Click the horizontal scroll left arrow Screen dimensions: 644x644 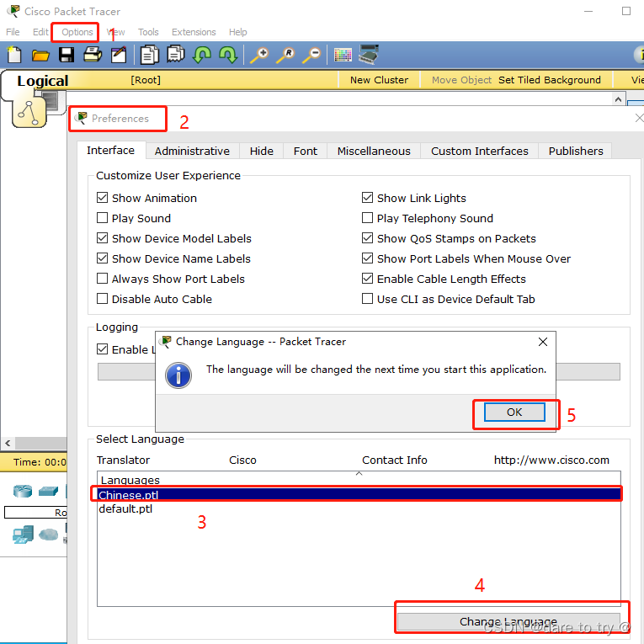tap(8, 443)
